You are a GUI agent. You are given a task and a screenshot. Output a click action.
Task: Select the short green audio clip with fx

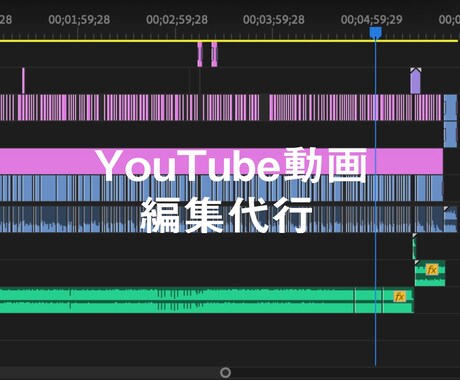[430, 273]
